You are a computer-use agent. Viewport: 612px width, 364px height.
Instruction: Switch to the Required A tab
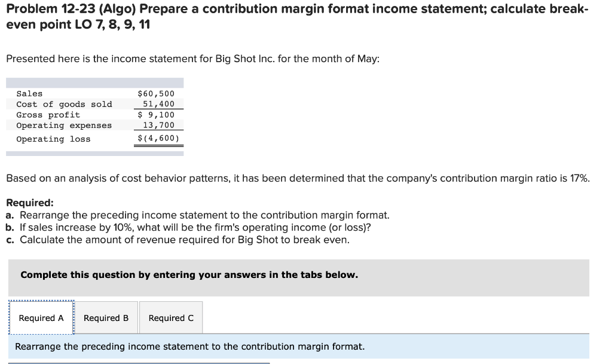(x=41, y=317)
